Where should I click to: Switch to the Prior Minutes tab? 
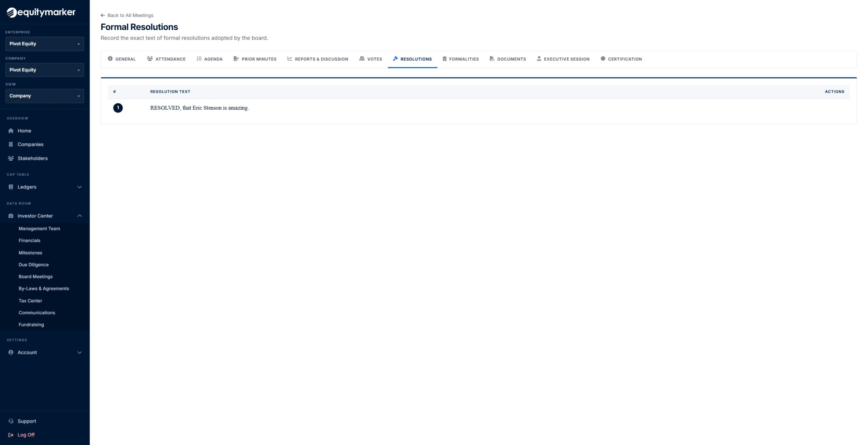click(x=255, y=59)
